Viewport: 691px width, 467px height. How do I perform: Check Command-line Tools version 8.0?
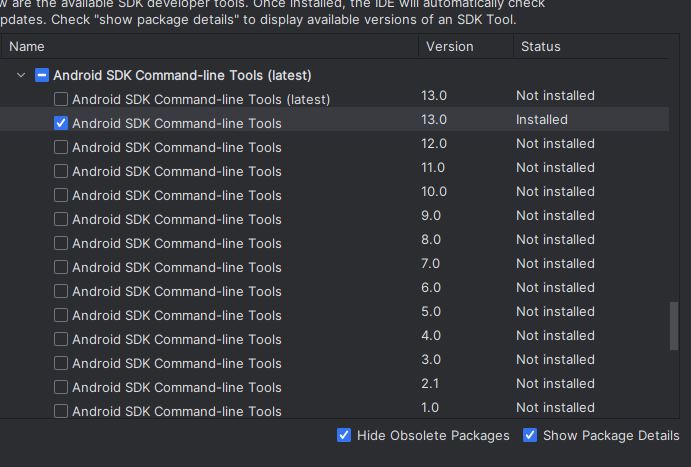pyautogui.click(x=61, y=243)
